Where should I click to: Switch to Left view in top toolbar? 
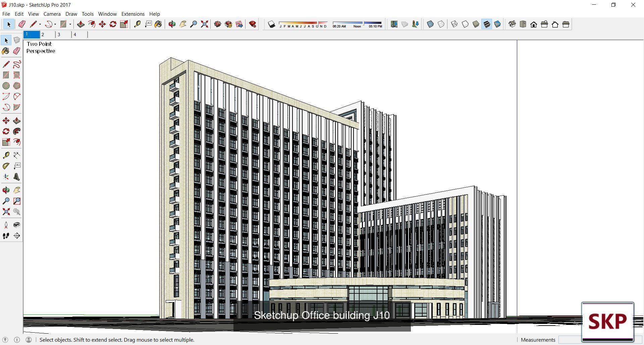click(566, 24)
